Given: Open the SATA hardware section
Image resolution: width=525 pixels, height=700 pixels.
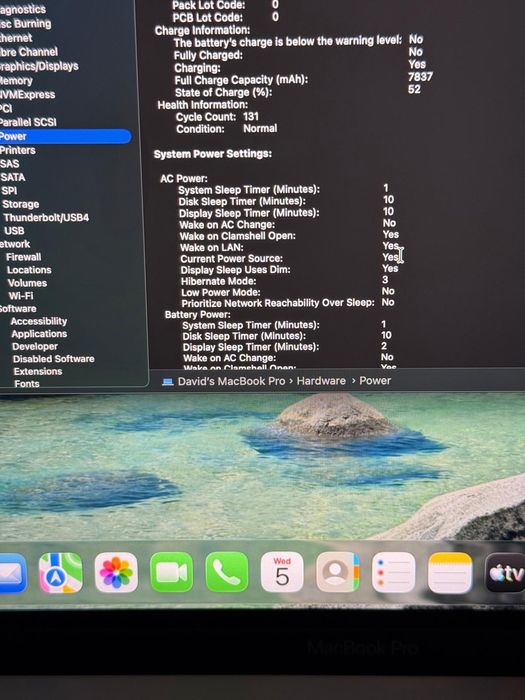Looking at the screenshot, I should coord(12,177).
